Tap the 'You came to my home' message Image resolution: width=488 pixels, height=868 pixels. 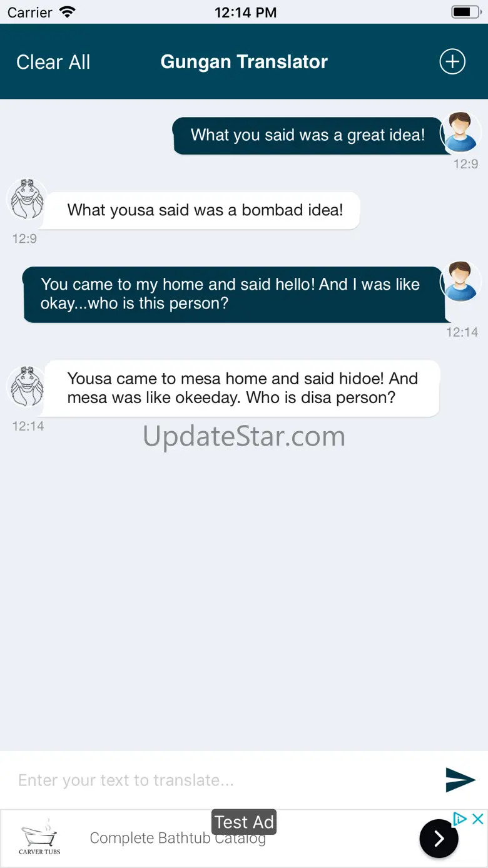tap(235, 294)
